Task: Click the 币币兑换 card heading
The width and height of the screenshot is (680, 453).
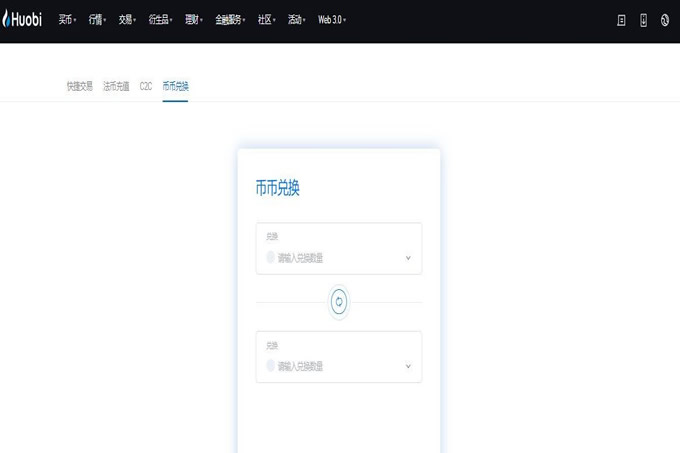Action: click(x=278, y=188)
